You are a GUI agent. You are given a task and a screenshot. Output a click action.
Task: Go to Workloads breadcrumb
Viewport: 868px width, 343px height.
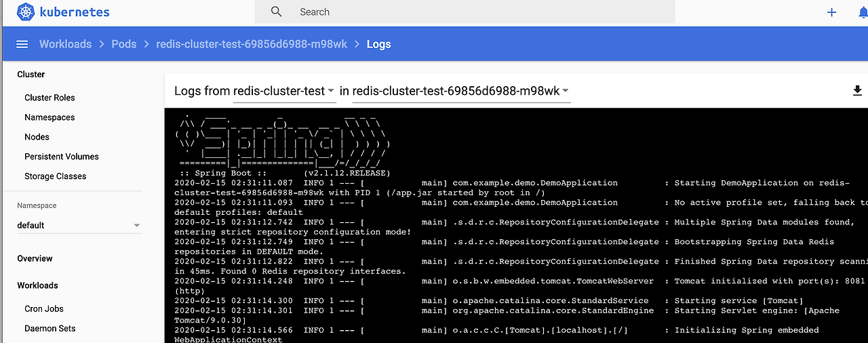tap(65, 44)
